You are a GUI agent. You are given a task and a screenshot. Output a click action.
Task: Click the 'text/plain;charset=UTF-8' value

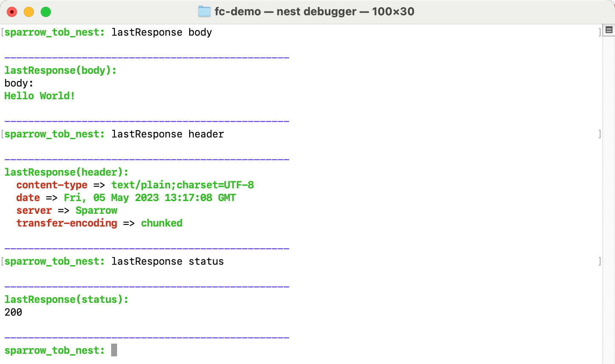(x=183, y=185)
